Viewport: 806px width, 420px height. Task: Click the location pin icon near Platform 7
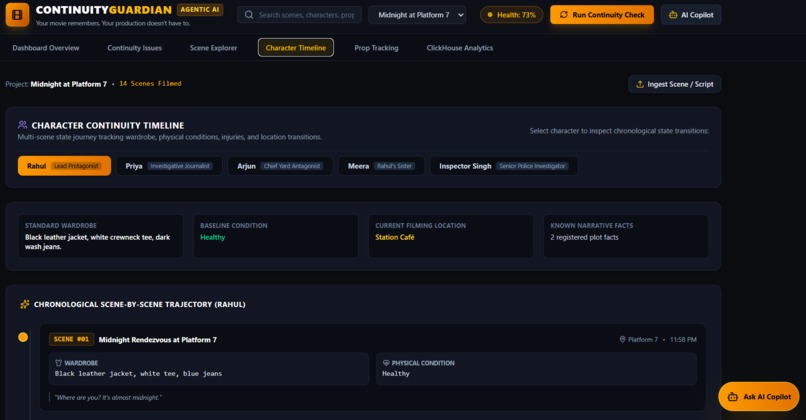pyautogui.click(x=622, y=339)
